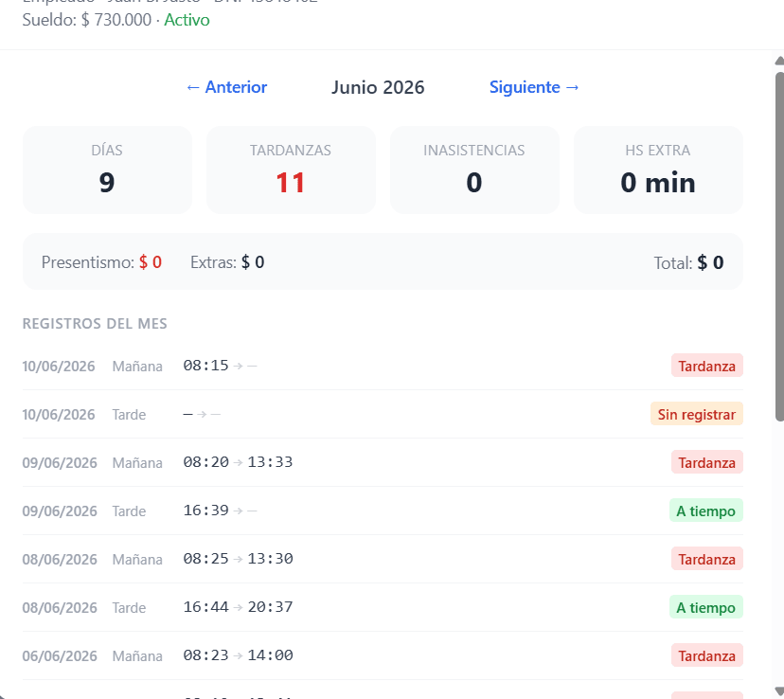Click the 09/06/2026 date in Mañana row
This screenshot has width=784, height=699.
coord(60,462)
